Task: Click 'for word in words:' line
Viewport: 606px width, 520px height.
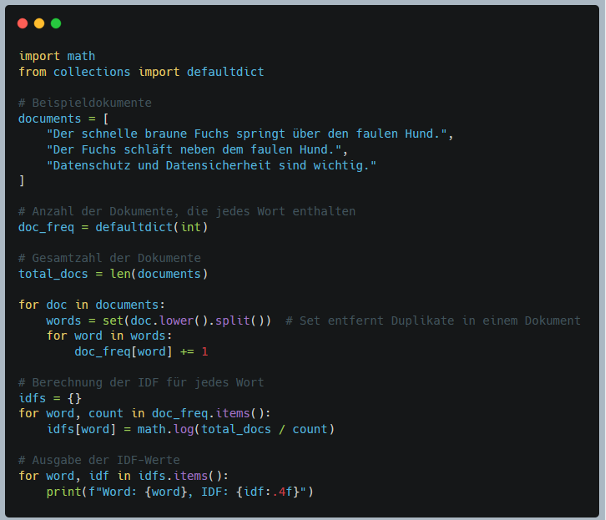Action: (109, 336)
